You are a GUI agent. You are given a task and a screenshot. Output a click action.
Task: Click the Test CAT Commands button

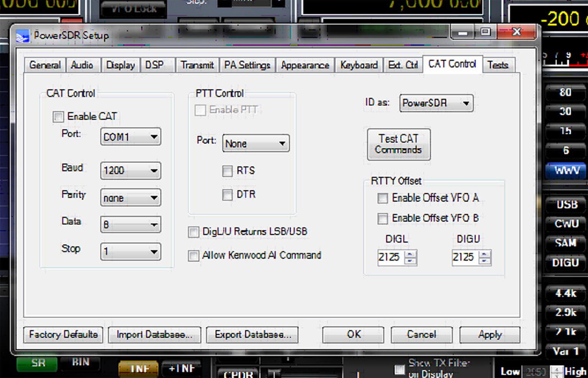click(398, 144)
